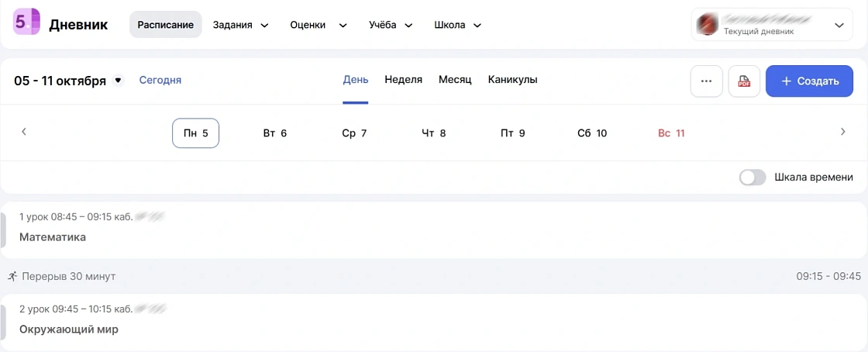The width and height of the screenshot is (868, 352).
Task: Switch to the День view tab
Action: coord(356,80)
